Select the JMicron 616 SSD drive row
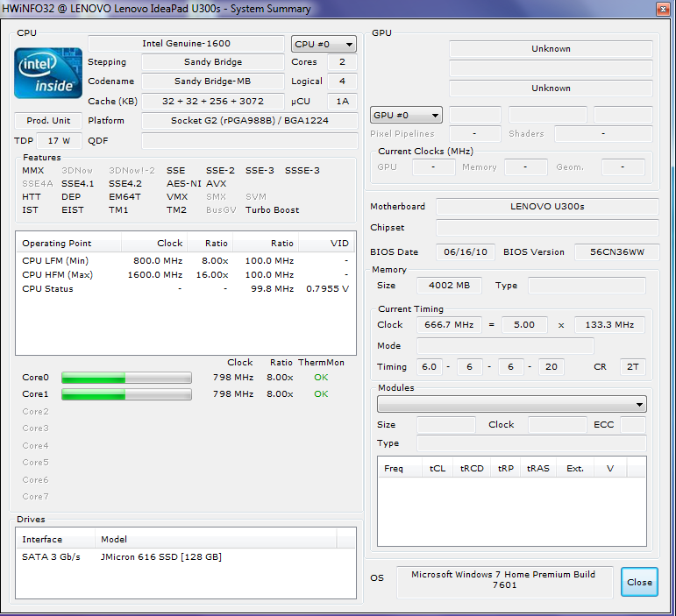Screen dimensions: 676x616 160,557
